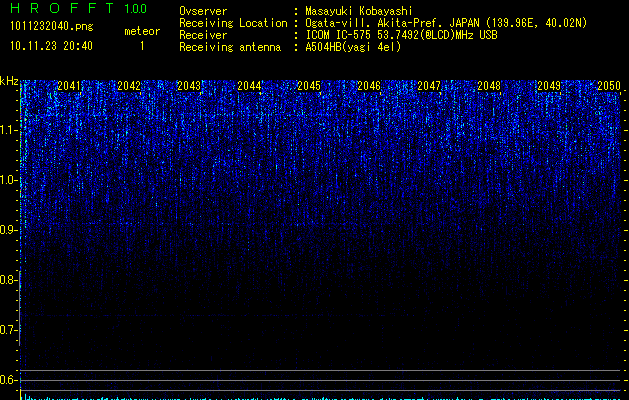Click the 2041 time marker
The image size is (629, 400).
click(x=69, y=86)
